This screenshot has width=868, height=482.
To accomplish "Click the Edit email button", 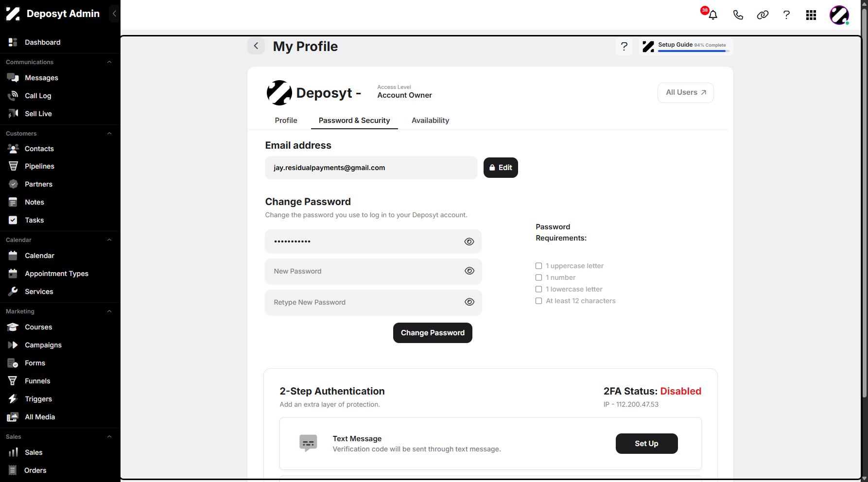I will [x=501, y=168].
